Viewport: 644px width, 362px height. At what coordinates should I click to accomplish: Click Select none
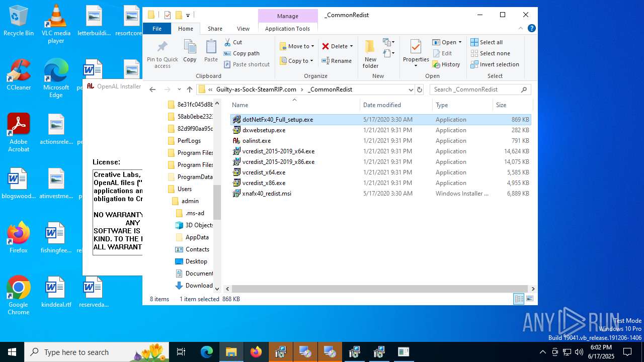click(491, 53)
